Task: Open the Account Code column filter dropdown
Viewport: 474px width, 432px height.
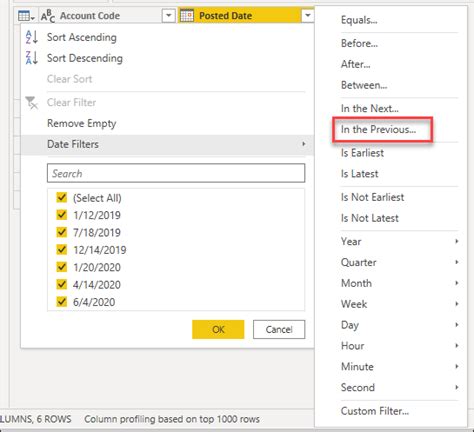Action: point(168,16)
